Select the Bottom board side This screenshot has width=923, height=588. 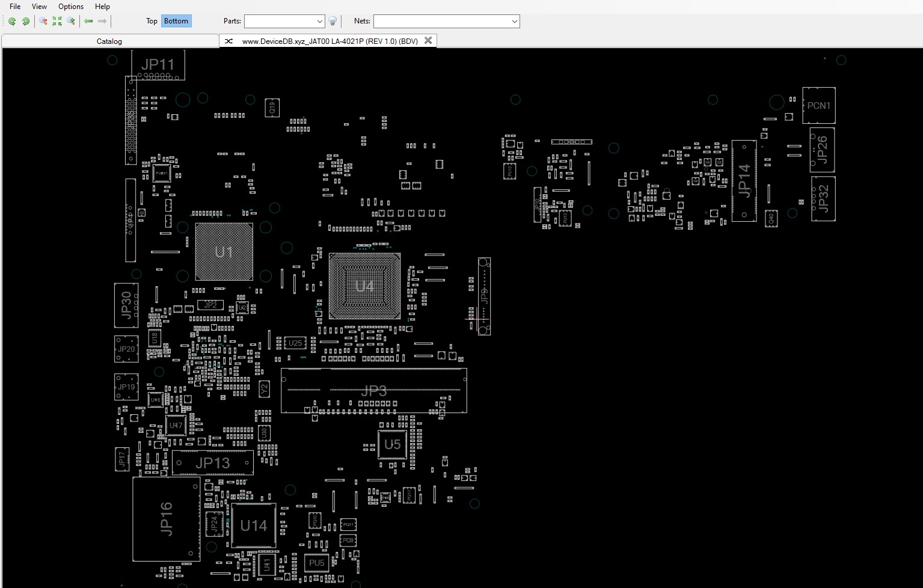pos(176,21)
